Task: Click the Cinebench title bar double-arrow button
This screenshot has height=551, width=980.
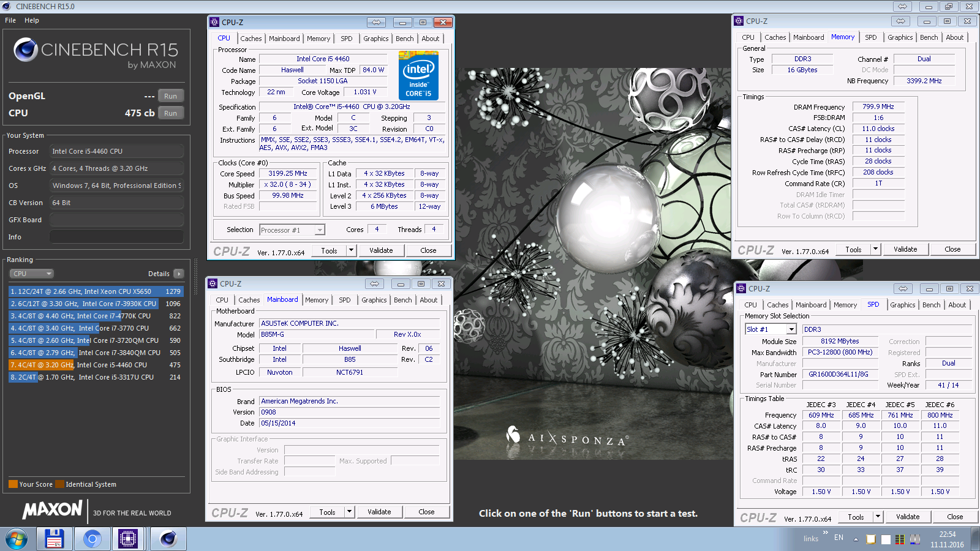Action: click(902, 6)
